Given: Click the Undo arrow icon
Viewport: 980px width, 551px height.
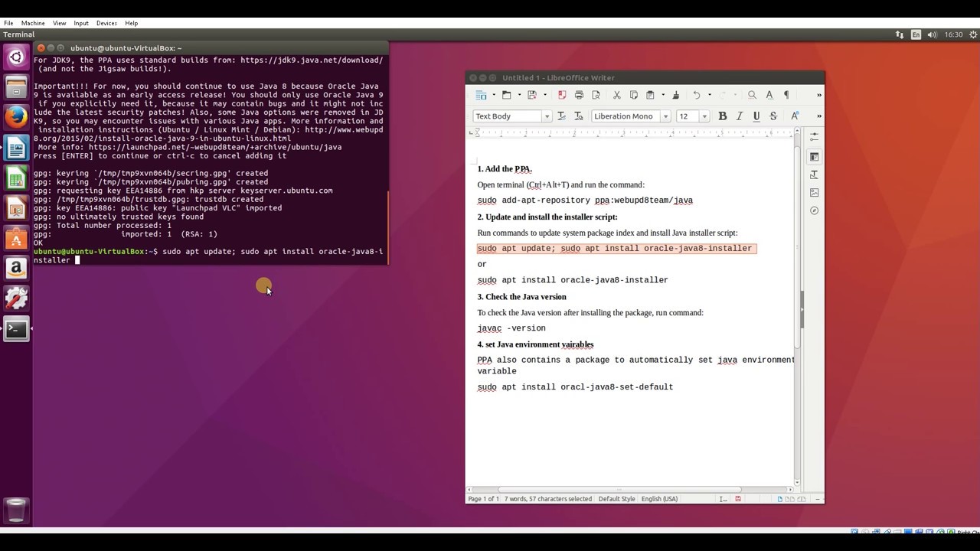Looking at the screenshot, I should pyautogui.click(x=697, y=95).
